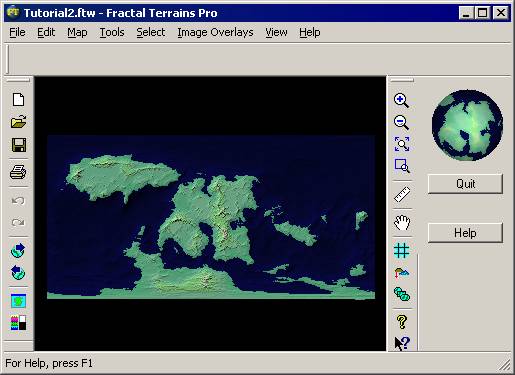
Task: Save the world with the floppy disk icon
Action: (19, 145)
